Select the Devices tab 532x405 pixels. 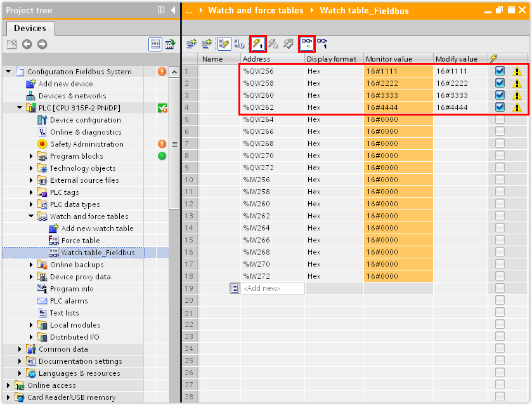(x=30, y=28)
